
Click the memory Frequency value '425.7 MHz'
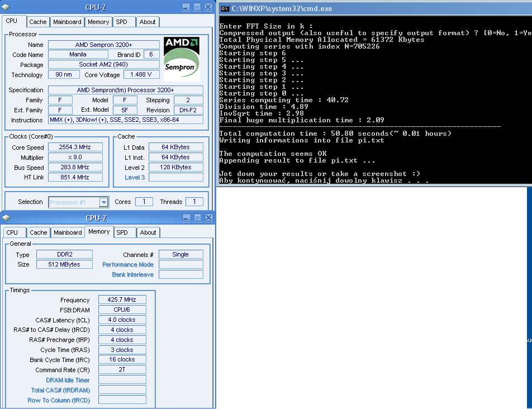pyautogui.click(x=122, y=299)
